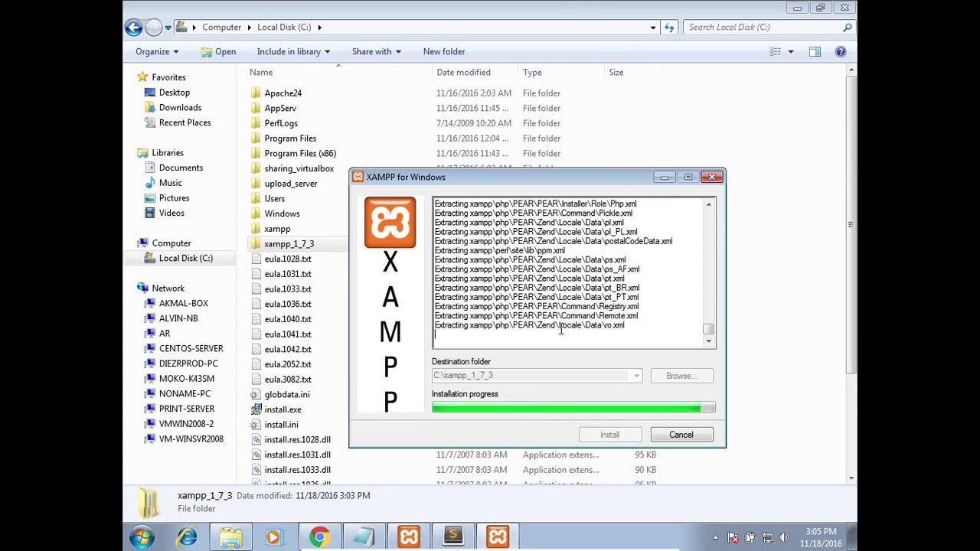
Task: Select the xampp folder icon
Action: tap(256, 229)
